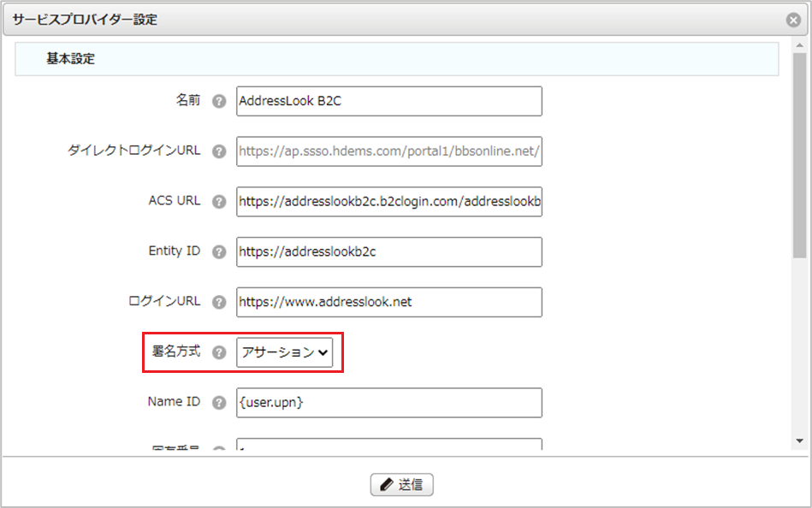Click help icon next to ダイレクトログインURL
The image size is (812, 508).
[x=219, y=151]
